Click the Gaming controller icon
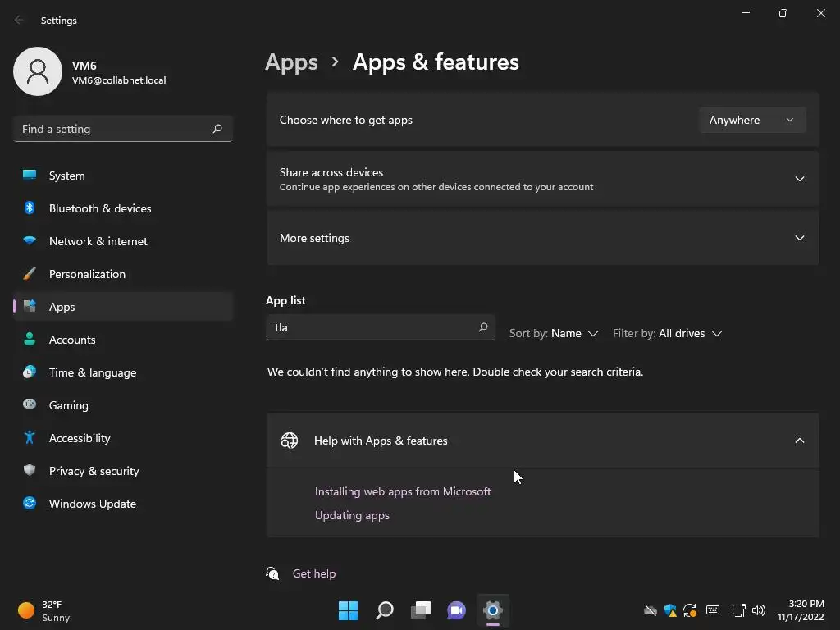840x630 pixels. [30, 405]
